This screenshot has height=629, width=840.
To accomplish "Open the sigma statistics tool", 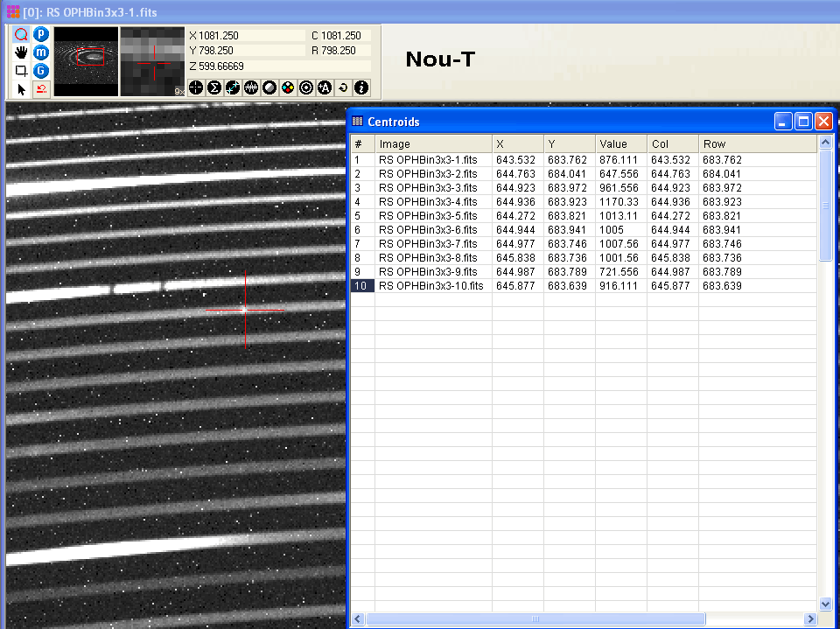I will [x=214, y=87].
